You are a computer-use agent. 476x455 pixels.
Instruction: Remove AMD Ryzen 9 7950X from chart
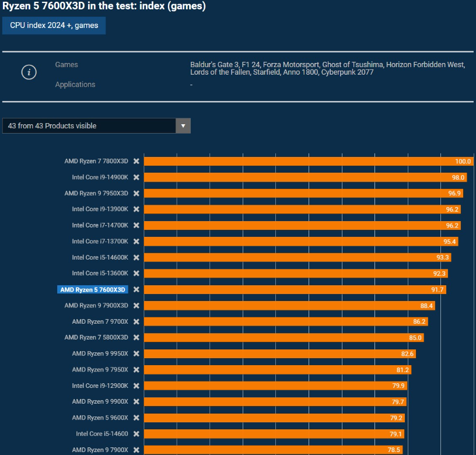136,370
